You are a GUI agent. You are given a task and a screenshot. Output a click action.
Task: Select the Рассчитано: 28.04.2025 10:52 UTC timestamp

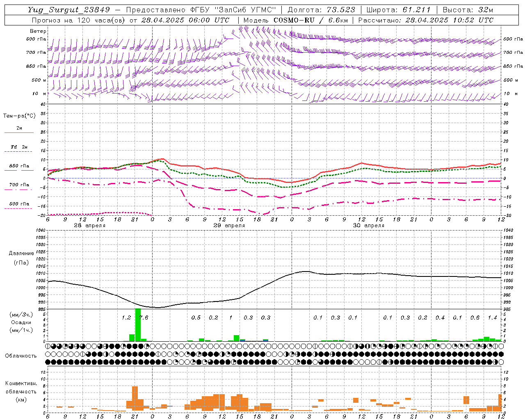click(426, 20)
